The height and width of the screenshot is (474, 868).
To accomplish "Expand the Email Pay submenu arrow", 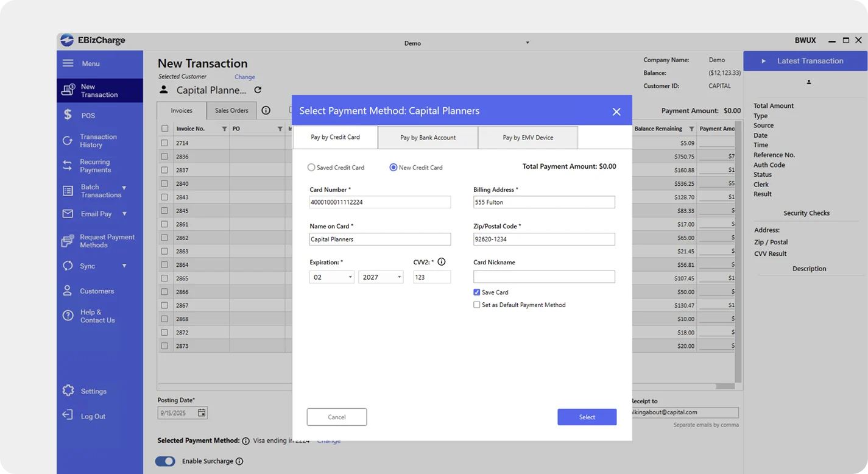I will [124, 214].
